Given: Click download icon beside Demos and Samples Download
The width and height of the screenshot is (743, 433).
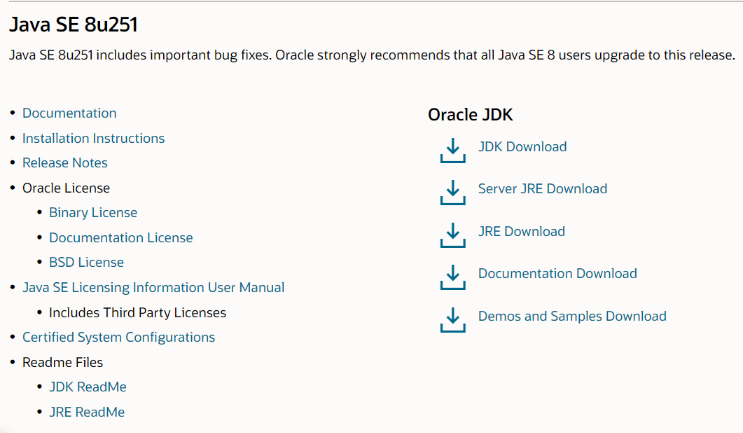Looking at the screenshot, I should (453, 319).
